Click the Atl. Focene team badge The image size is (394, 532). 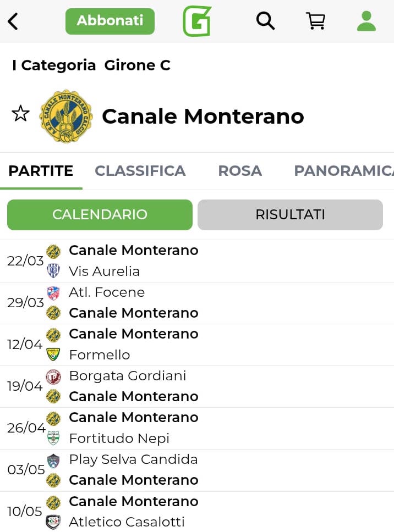tap(53, 292)
